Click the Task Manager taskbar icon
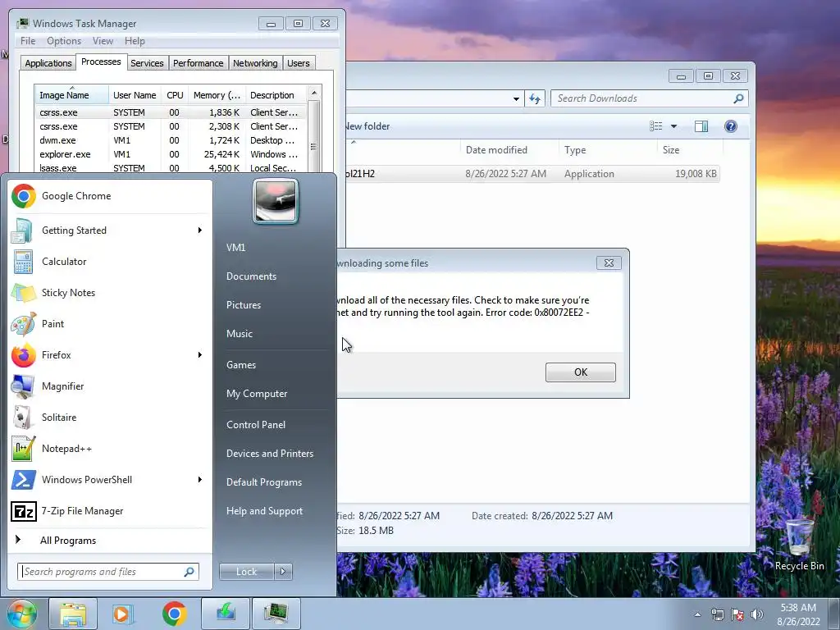840x630 pixels. coord(276,614)
